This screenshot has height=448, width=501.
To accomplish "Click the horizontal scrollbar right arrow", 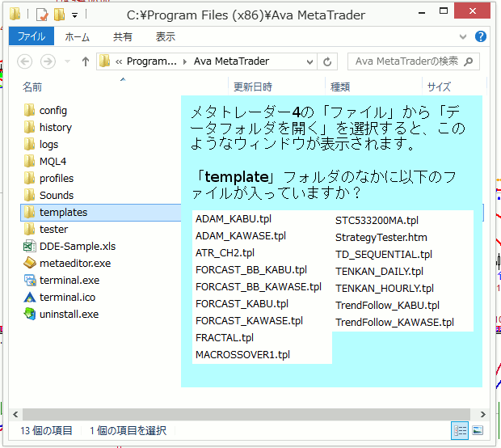I will [x=482, y=414].
